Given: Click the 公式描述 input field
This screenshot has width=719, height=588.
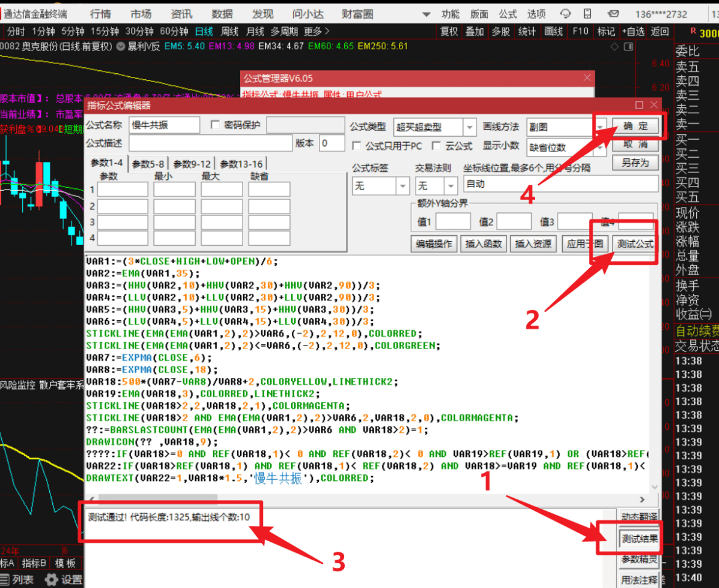Looking at the screenshot, I should coord(211,143).
